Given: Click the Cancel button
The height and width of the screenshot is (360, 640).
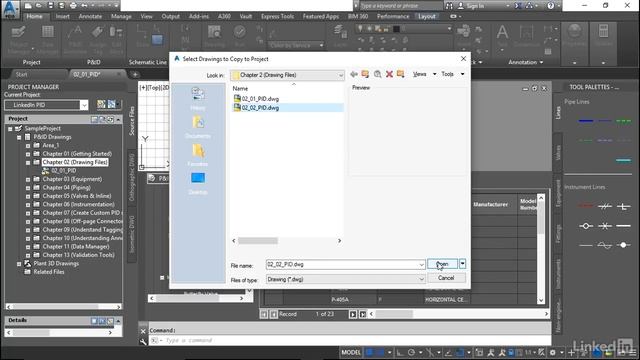Looking at the screenshot, I should click(x=446, y=278).
